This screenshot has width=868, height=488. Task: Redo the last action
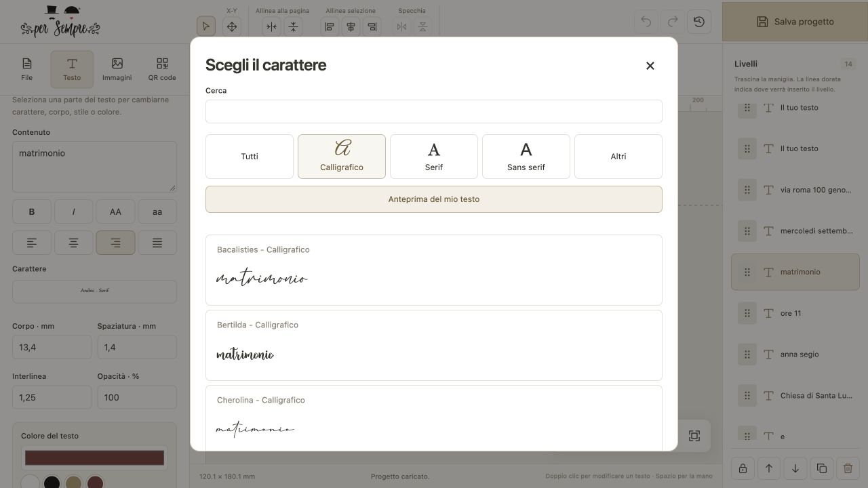pyautogui.click(x=673, y=22)
